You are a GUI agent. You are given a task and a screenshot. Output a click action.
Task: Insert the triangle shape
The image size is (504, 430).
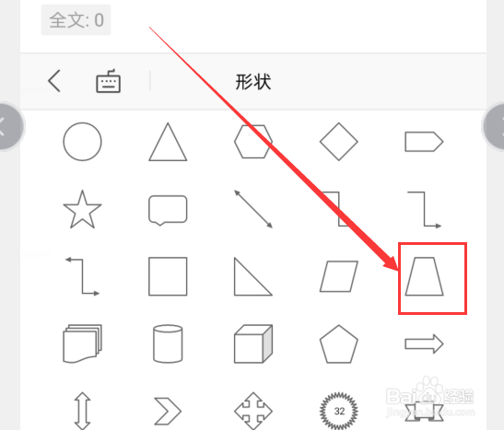168,142
